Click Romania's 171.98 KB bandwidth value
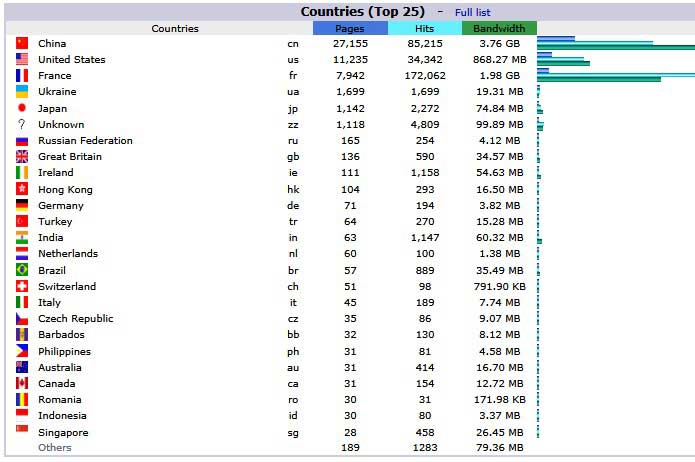The image size is (695, 462). pyautogui.click(x=500, y=399)
